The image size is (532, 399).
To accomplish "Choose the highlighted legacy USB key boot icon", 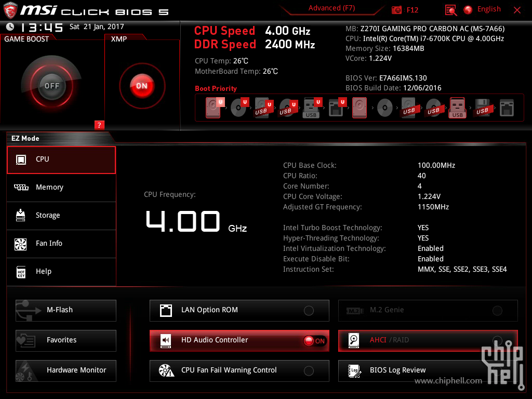I will 458,108.
